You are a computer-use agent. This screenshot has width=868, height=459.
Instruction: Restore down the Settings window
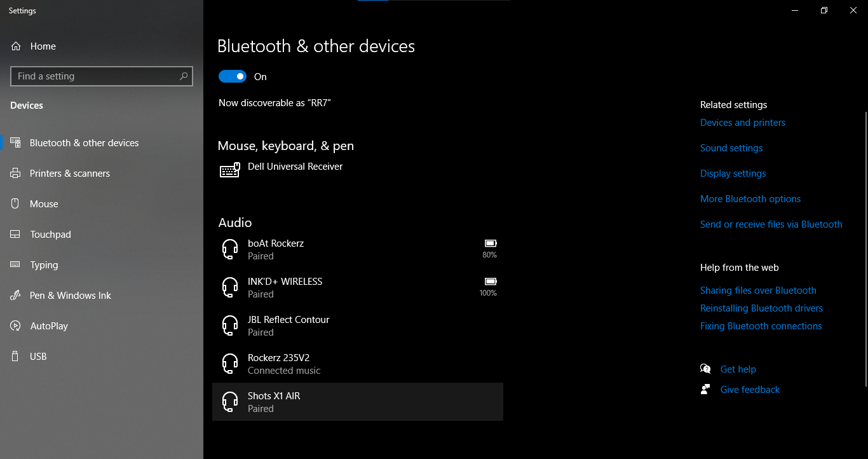pyautogui.click(x=824, y=10)
